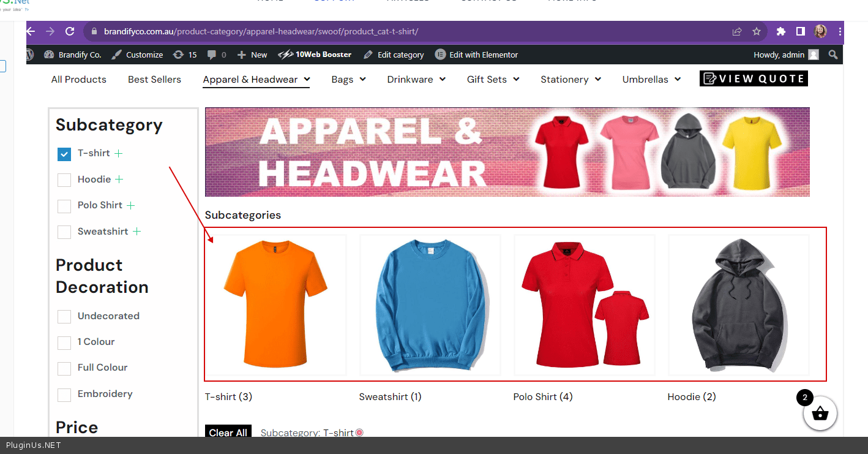Open the Drinkware dropdown menu
This screenshot has height=454, width=868.
(416, 79)
